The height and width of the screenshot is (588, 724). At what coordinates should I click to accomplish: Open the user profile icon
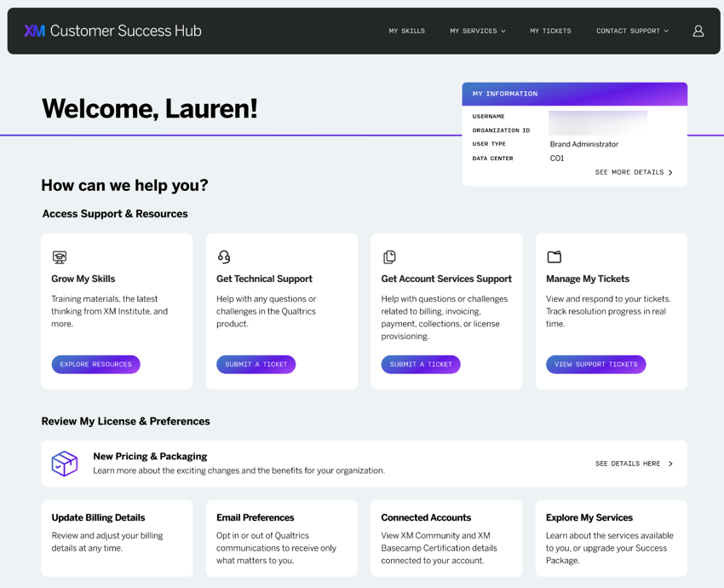698,31
